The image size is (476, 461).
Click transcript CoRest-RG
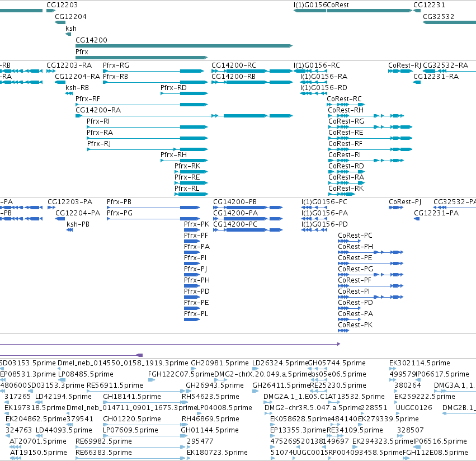click(370, 127)
